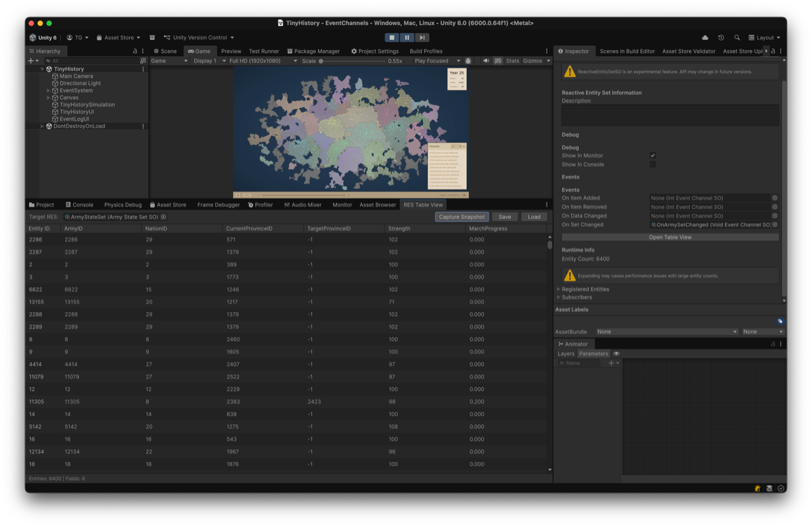The height and width of the screenshot is (526, 812).
Task: Toggle Animator layer visibility eye icon
Action: (x=616, y=353)
